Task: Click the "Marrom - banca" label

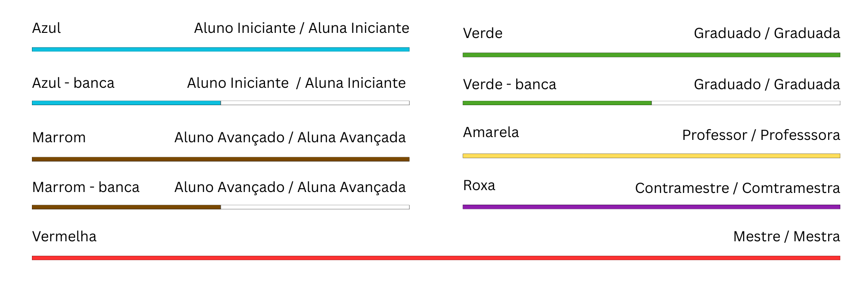Action: point(85,187)
